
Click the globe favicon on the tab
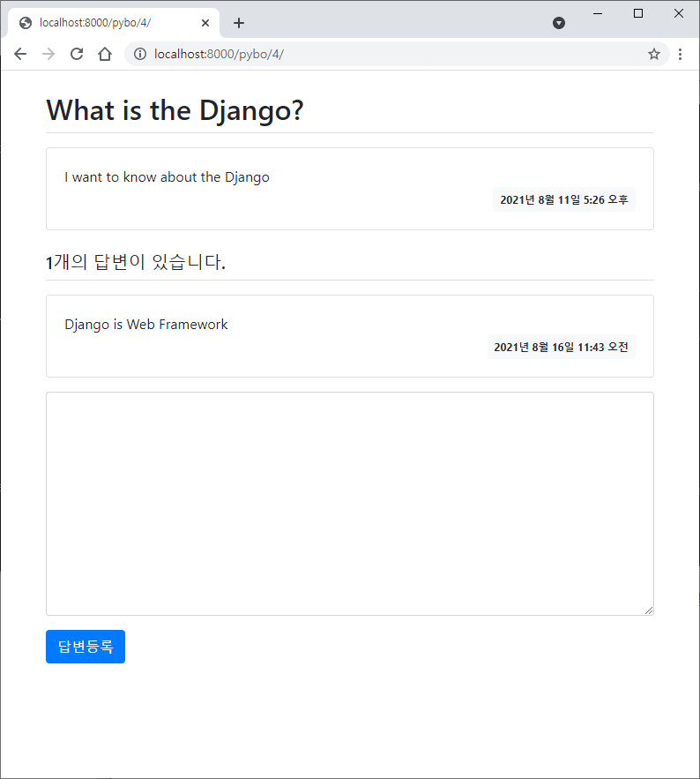click(x=26, y=23)
